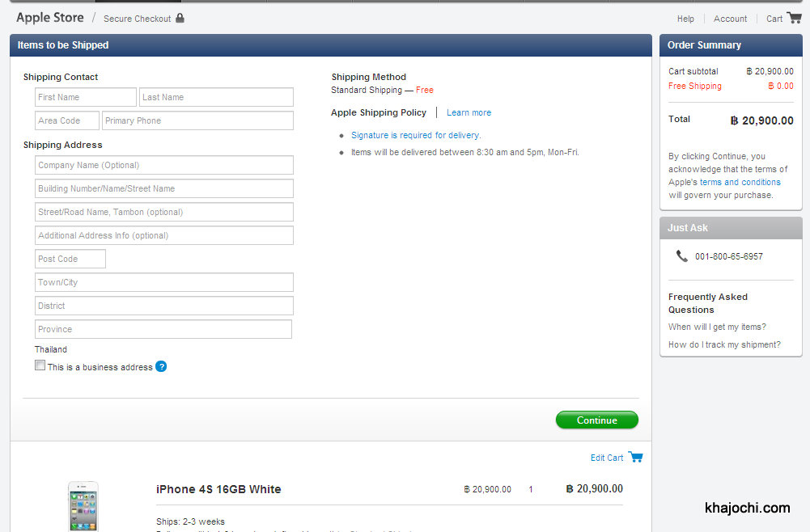The image size is (810, 532).
Task: Open the terms and conditions link
Action: click(740, 182)
